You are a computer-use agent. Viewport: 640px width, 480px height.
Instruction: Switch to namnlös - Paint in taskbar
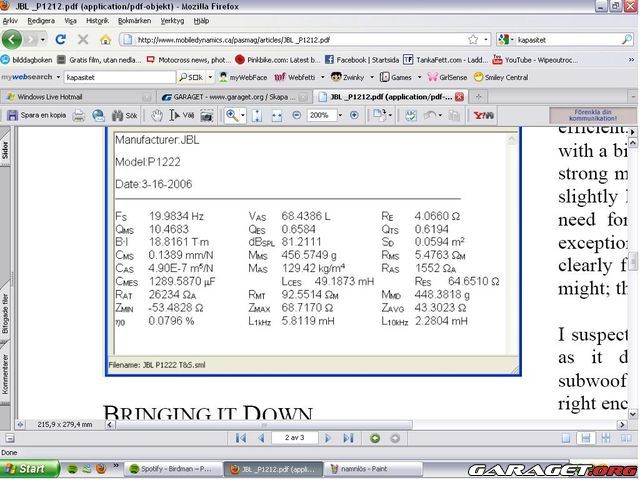click(373, 469)
